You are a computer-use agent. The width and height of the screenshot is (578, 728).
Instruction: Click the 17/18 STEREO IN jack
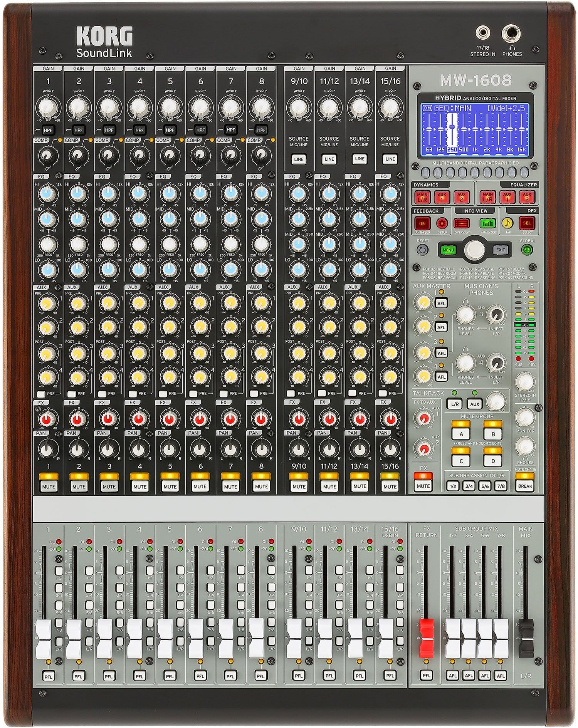(x=482, y=34)
